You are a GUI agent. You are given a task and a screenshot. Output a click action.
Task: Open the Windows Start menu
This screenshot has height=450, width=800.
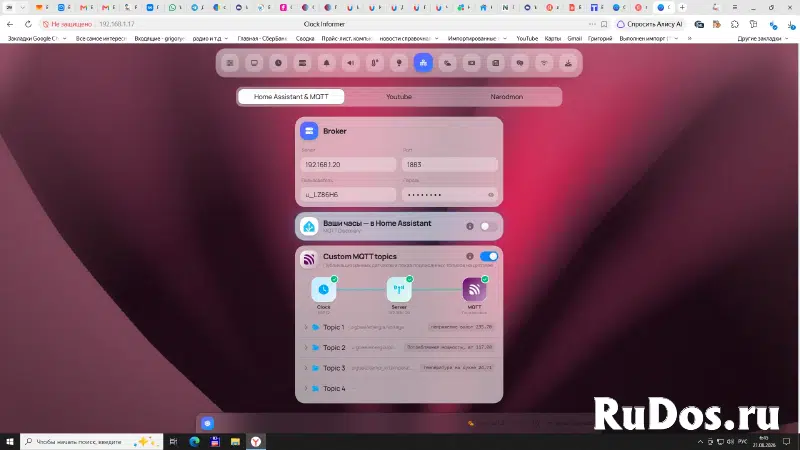click(10, 441)
